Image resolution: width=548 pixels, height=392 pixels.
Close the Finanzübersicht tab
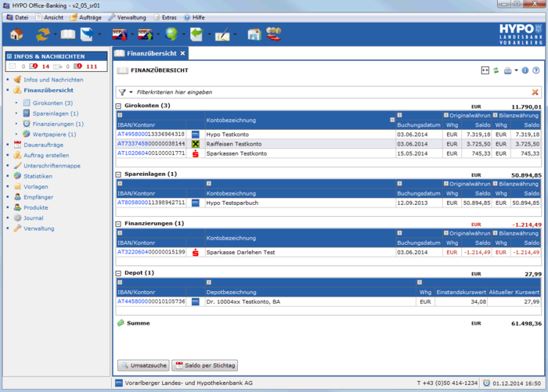tap(182, 53)
